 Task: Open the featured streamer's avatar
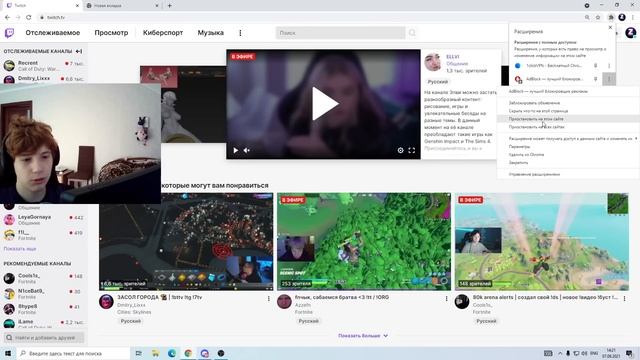(x=433, y=62)
